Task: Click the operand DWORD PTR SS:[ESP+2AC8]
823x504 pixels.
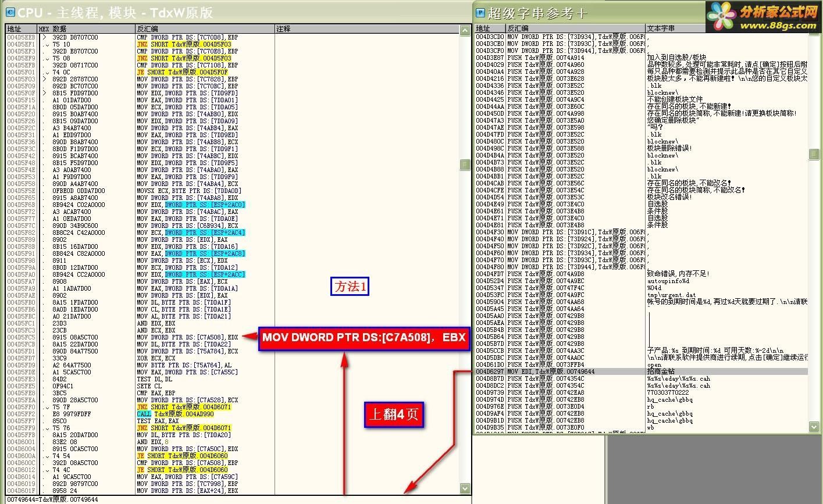Action: point(205,253)
